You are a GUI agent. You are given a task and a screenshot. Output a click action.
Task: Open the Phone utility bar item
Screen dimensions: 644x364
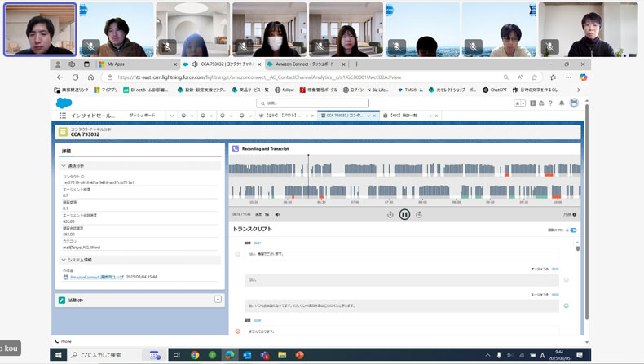coord(64,341)
